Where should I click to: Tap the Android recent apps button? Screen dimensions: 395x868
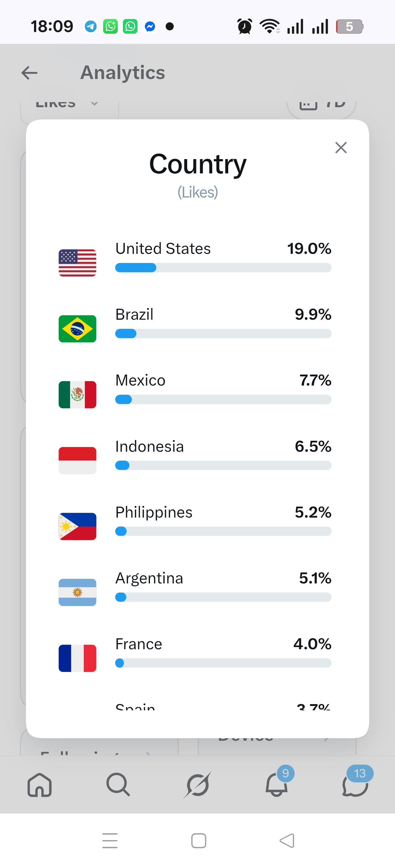pyautogui.click(x=110, y=841)
